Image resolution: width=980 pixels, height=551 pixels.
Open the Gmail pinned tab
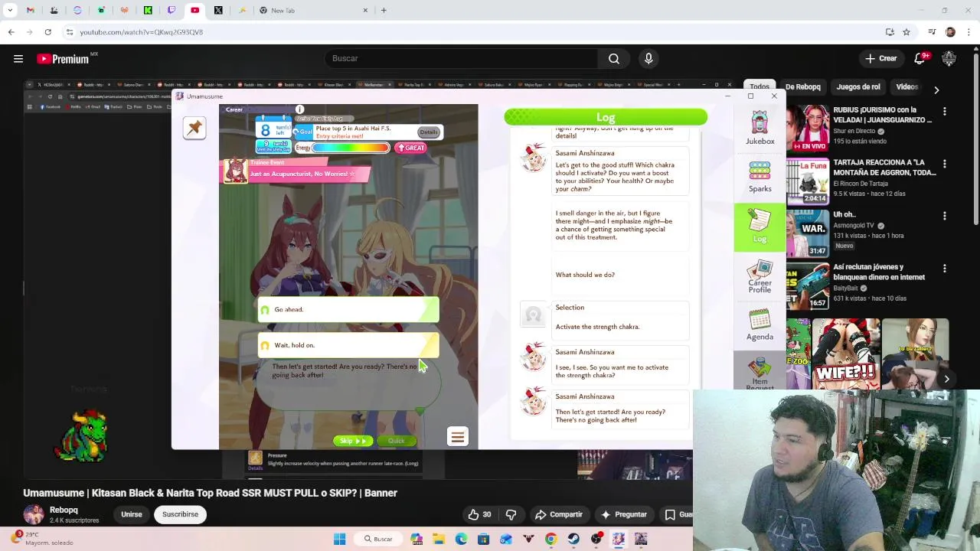[x=31, y=11]
